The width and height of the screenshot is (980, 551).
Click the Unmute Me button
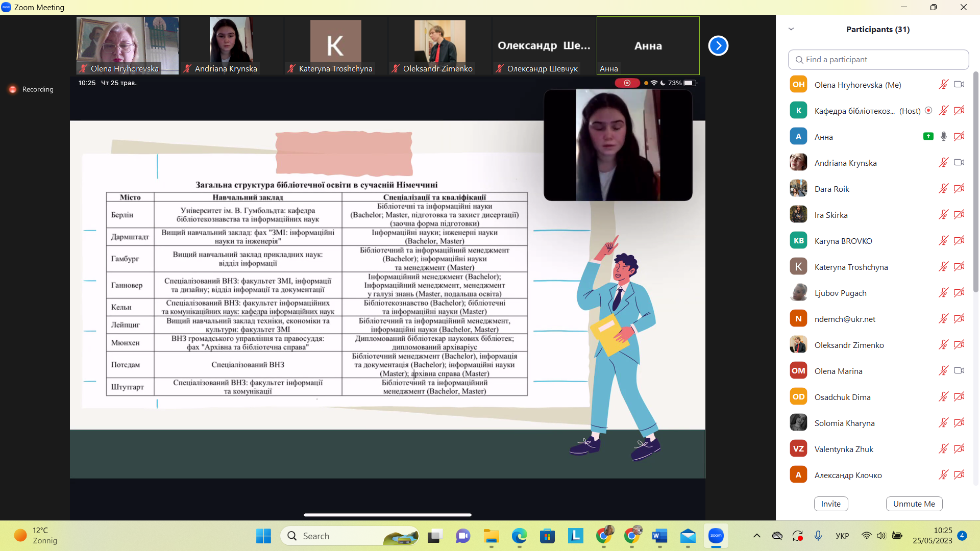914,504
